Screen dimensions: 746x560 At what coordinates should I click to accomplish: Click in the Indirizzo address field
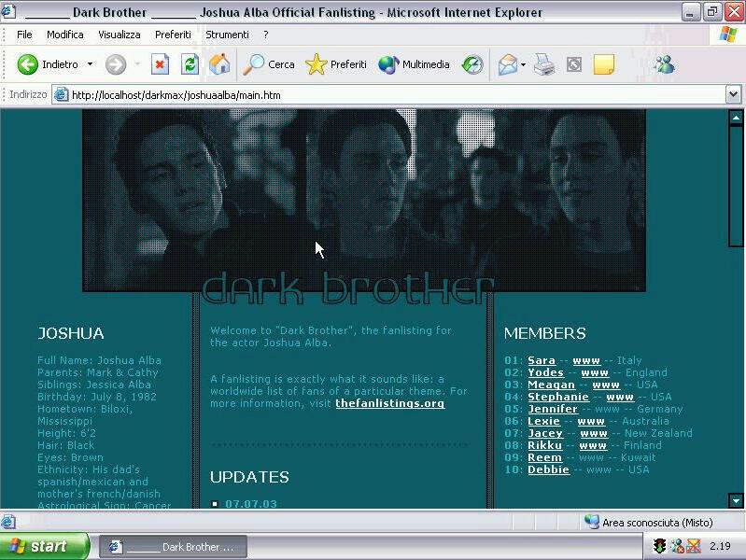tap(392, 94)
